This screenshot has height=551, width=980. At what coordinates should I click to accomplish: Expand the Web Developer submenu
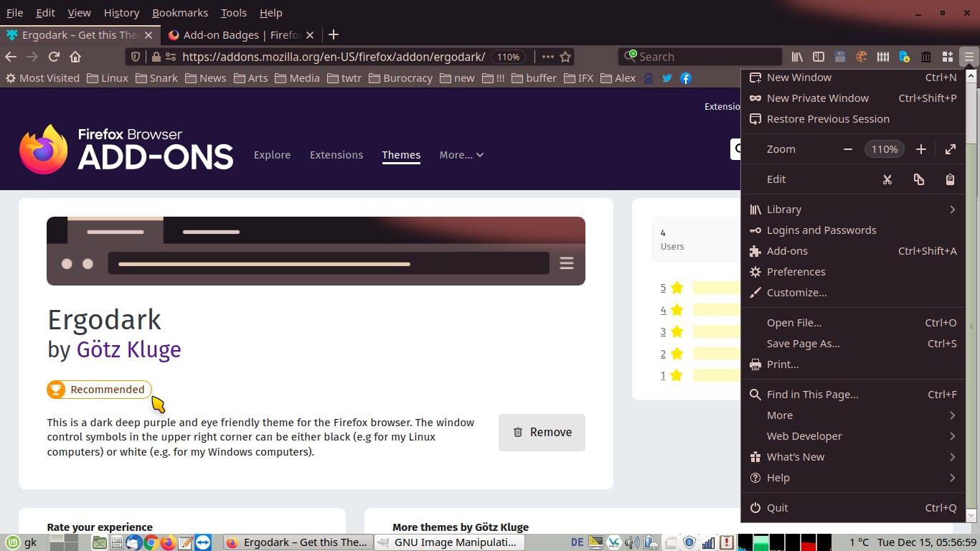[853, 436]
